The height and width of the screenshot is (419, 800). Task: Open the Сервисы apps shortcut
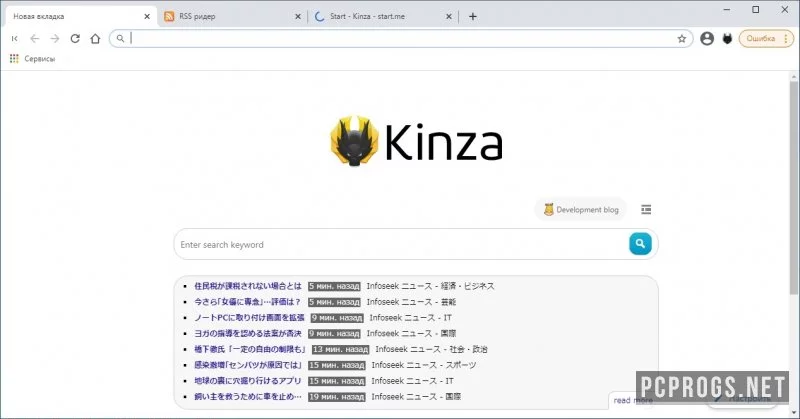[32, 59]
